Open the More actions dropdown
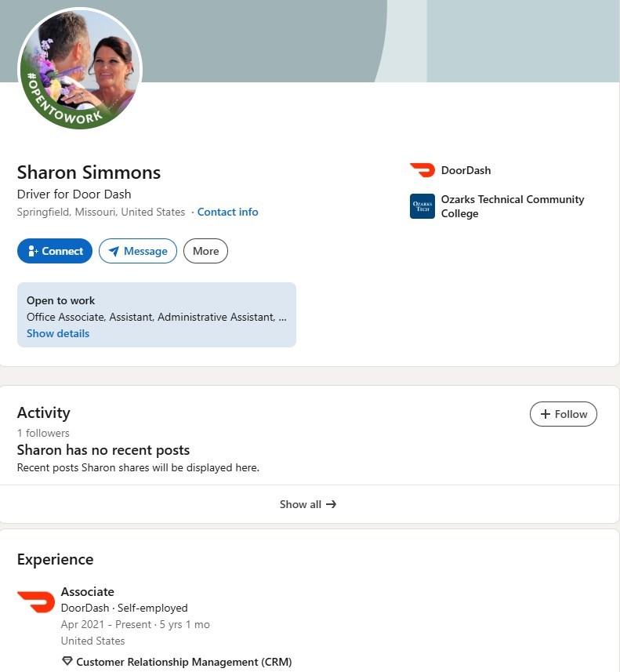Screen dimensions: 620x672 click(205, 251)
